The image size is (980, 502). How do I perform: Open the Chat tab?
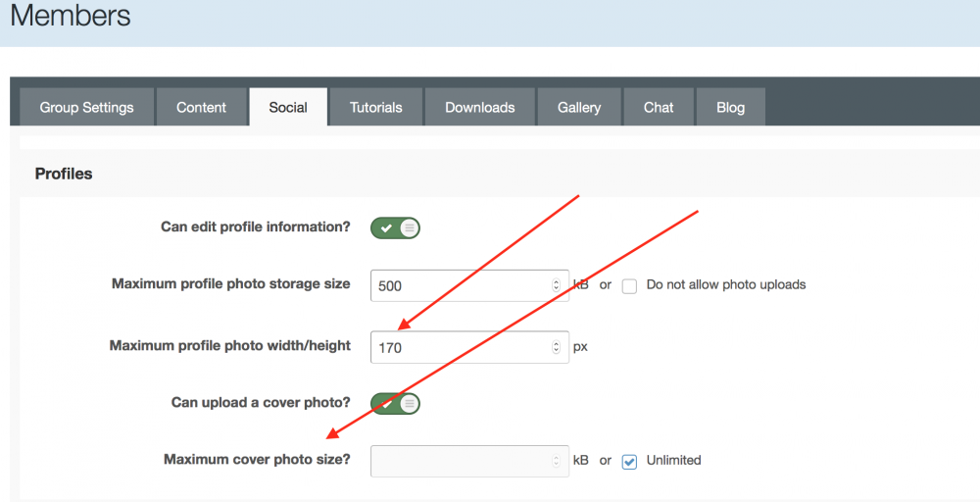tap(659, 108)
